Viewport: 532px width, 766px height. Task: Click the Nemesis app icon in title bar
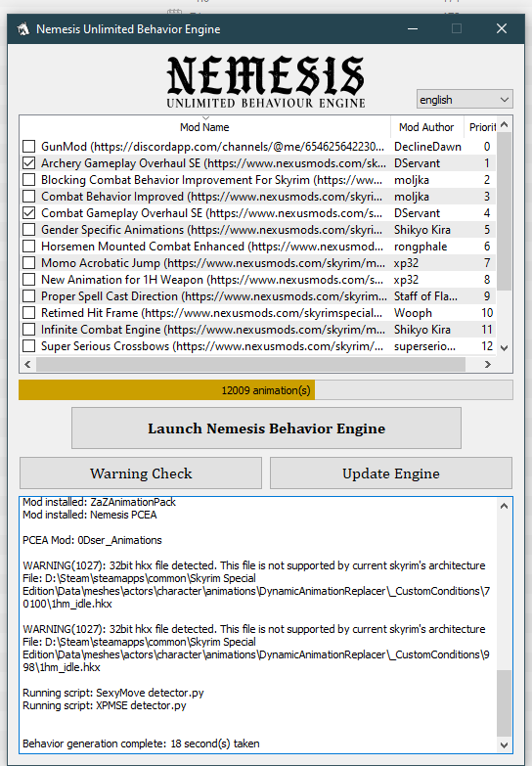[x=22, y=29]
